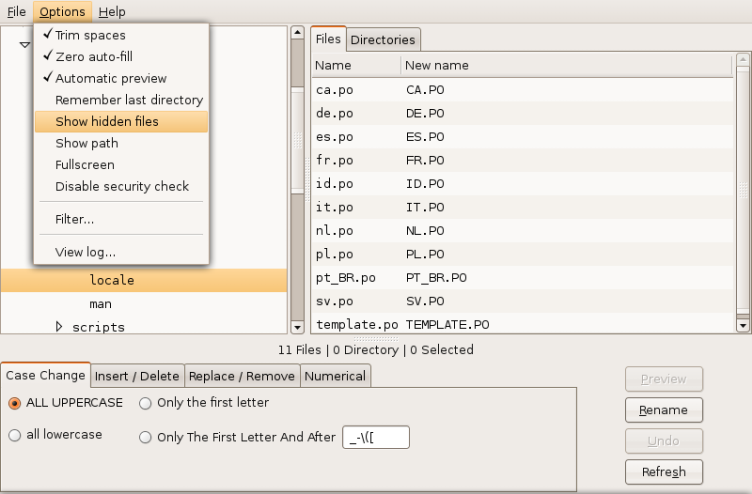752x494 pixels.
Task: Toggle the Trim spaces option
Action: pyautogui.click(x=90, y=35)
